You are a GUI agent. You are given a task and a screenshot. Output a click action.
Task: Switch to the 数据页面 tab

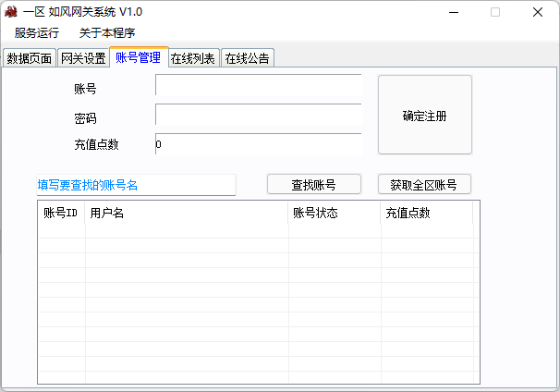pos(30,58)
